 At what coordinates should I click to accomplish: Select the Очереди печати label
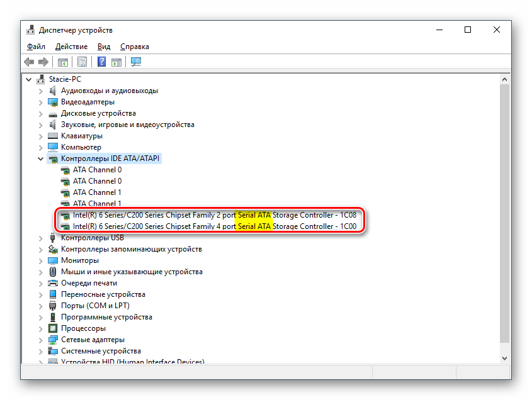pyautogui.click(x=89, y=283)
